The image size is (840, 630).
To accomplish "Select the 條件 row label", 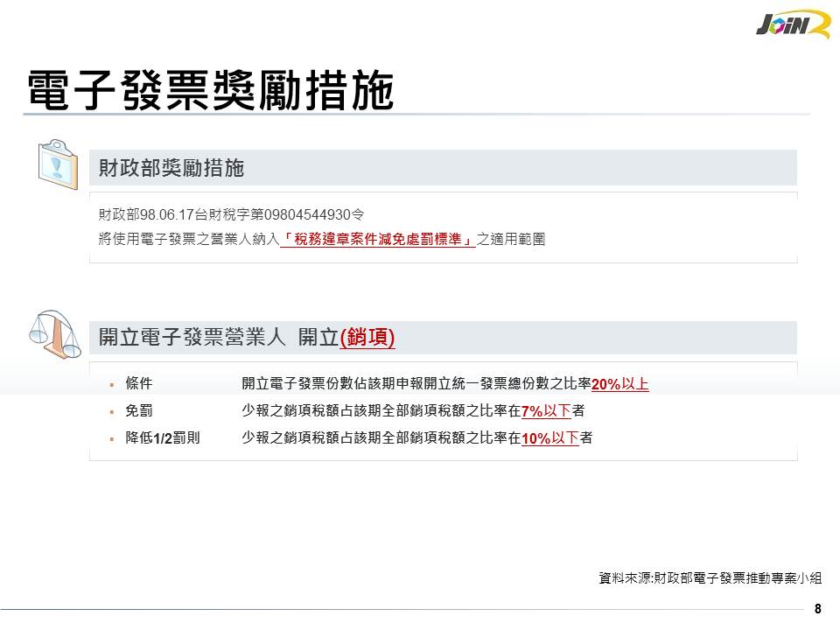I will click(139, 384).
